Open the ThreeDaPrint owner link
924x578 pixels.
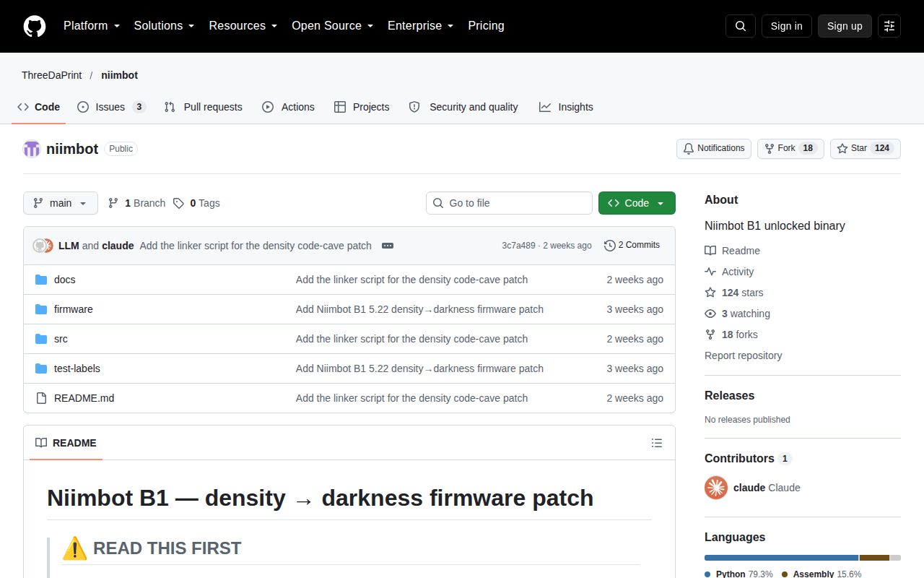[52, 75]
